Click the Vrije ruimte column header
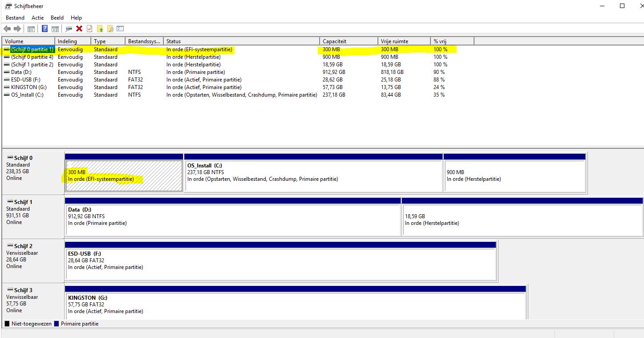 403,41
